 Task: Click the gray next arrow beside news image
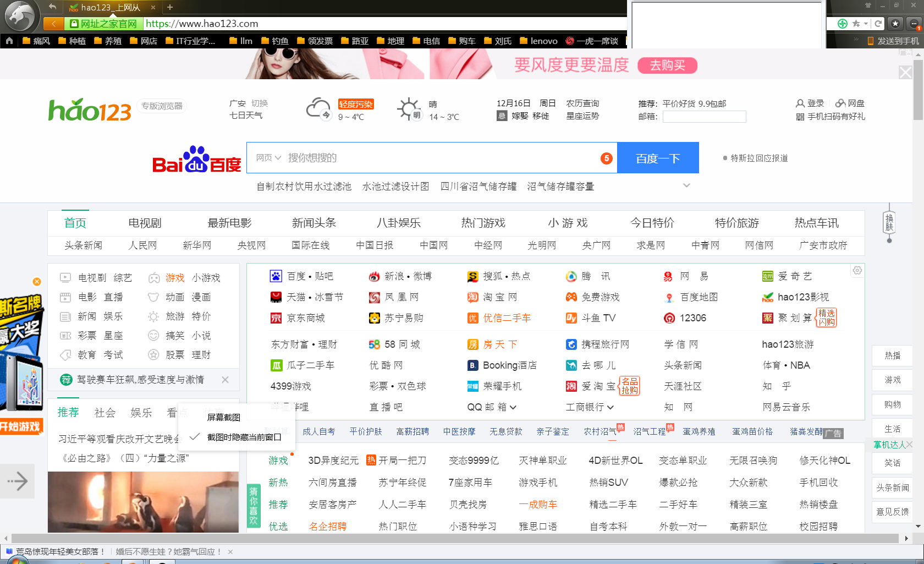pyautogui.click(x=18, y=481)
